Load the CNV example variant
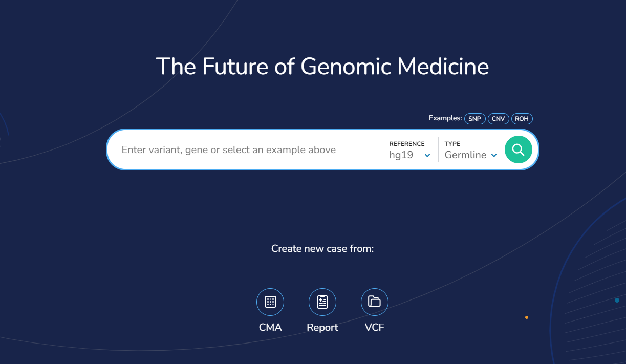The width and height of the screenshot is (626, 364). pyautogui.click(x=498, y=119)
